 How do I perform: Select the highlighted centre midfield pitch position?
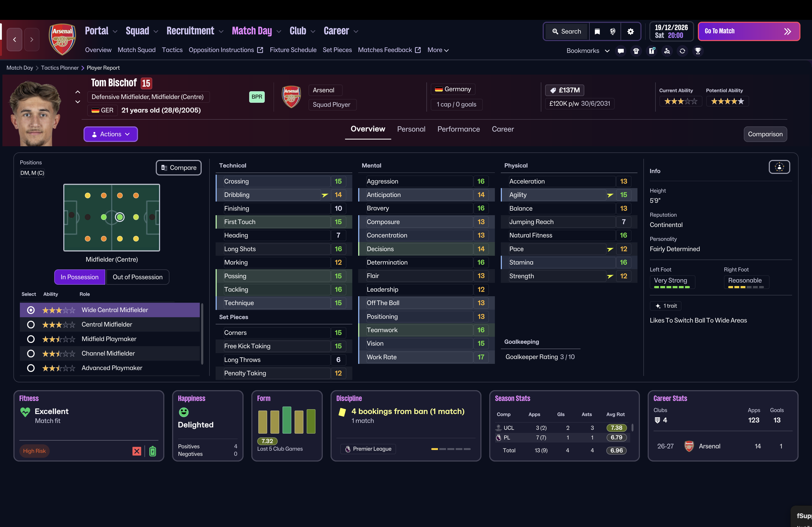coord(120,217)
